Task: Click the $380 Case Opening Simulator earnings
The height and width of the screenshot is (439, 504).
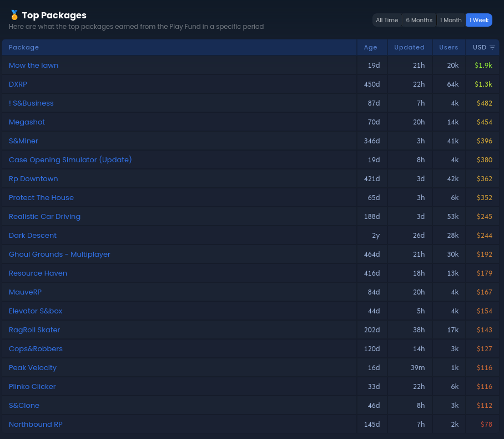Action: pyautogui.click(x=485, y=159)
